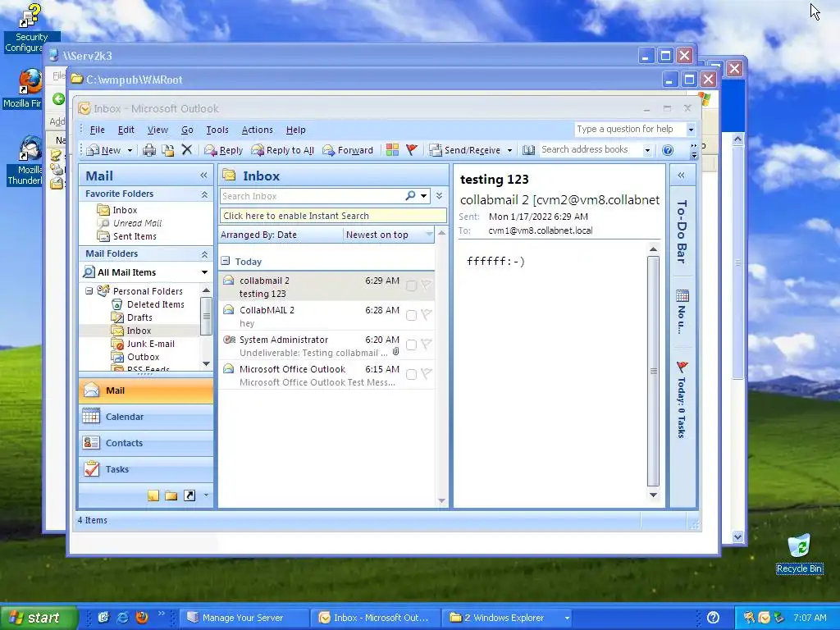Open the Go menu
840x630 pixels.
(x=187, y=130)
